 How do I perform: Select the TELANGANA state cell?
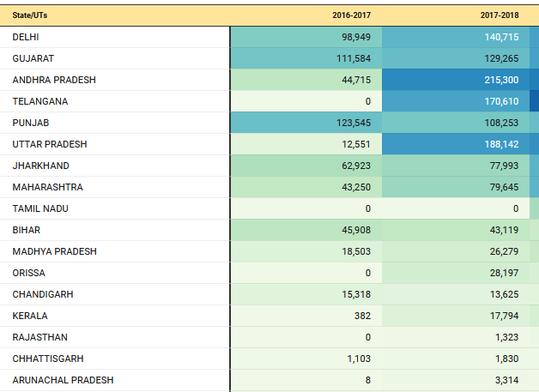pos(40,101)
